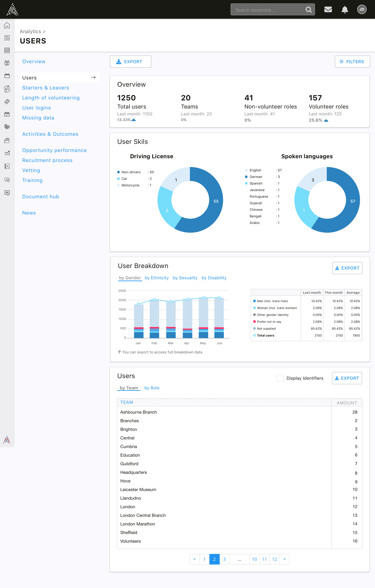Export the User Breakdown data

[347, 268]
